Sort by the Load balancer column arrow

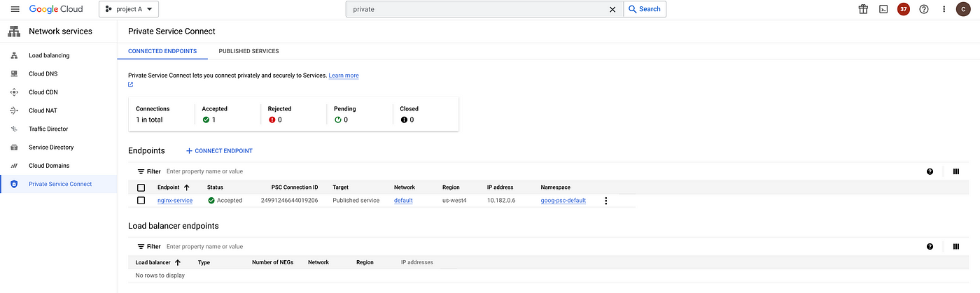[x=178, y=262]
